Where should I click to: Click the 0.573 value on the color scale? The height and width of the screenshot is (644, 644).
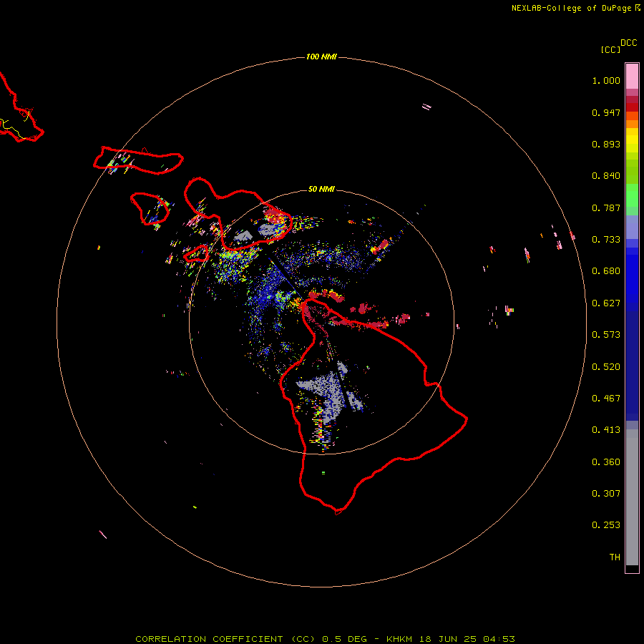pyautogui.click(x=606, y=335)
